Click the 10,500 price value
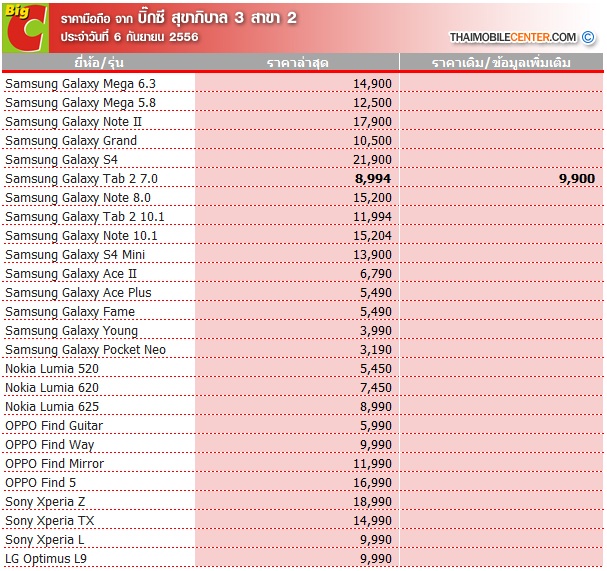The width and height of the screenshot is (607, 571). pyautogui.click(x=372, y=141)
